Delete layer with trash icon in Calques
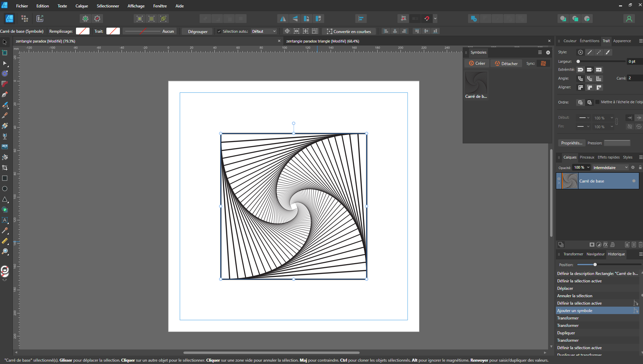The image size is (643, 364). point(640,245)
